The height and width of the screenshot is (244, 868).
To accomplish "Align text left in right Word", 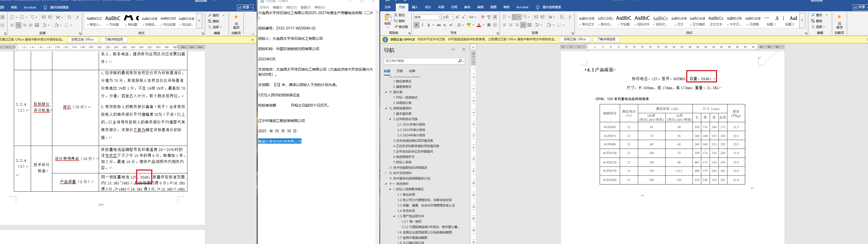I will tap(505, 25).
